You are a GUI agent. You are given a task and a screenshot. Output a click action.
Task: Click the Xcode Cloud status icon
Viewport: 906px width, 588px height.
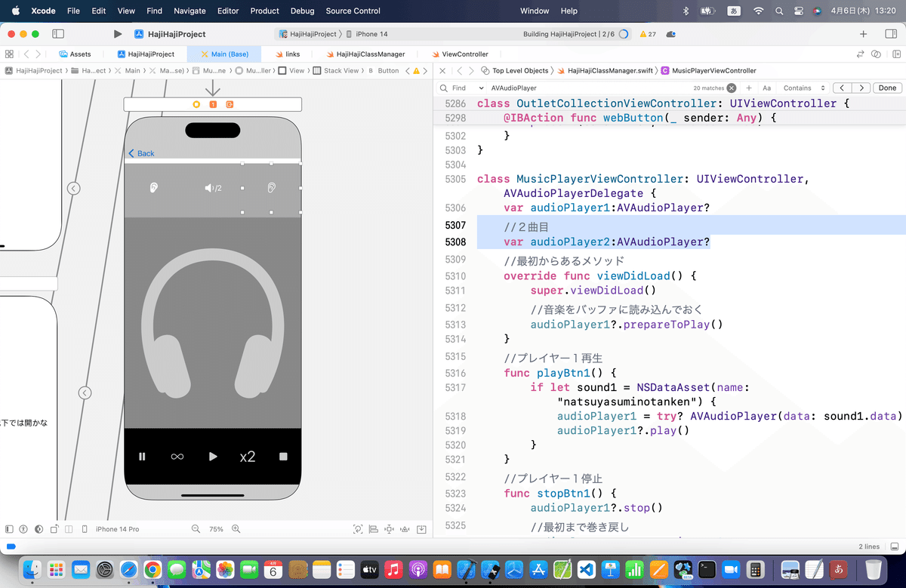671,34
